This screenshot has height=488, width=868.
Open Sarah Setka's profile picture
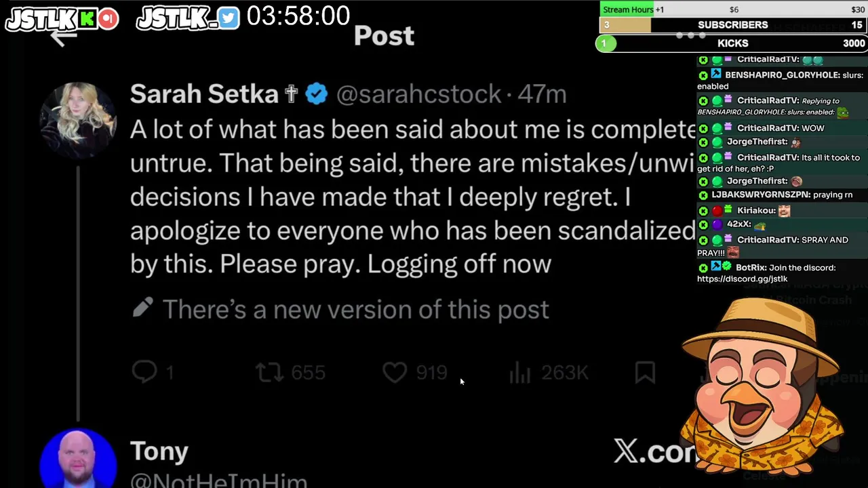78,121
